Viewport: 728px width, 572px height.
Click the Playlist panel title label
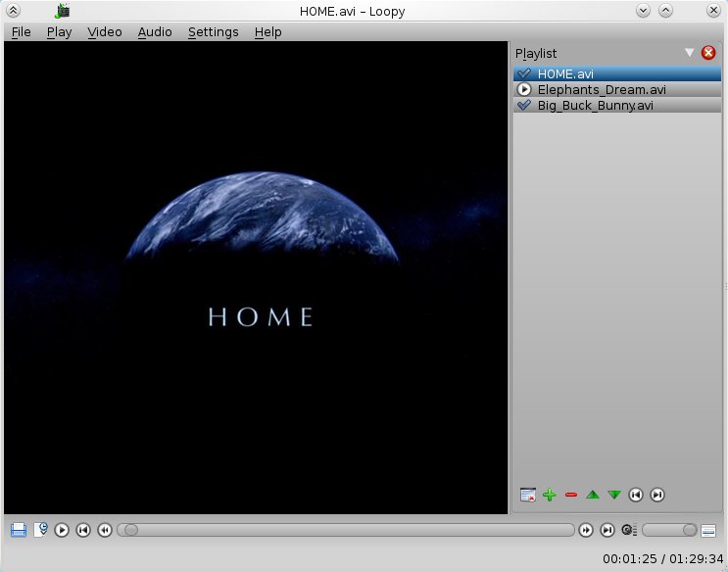[536, 54]
